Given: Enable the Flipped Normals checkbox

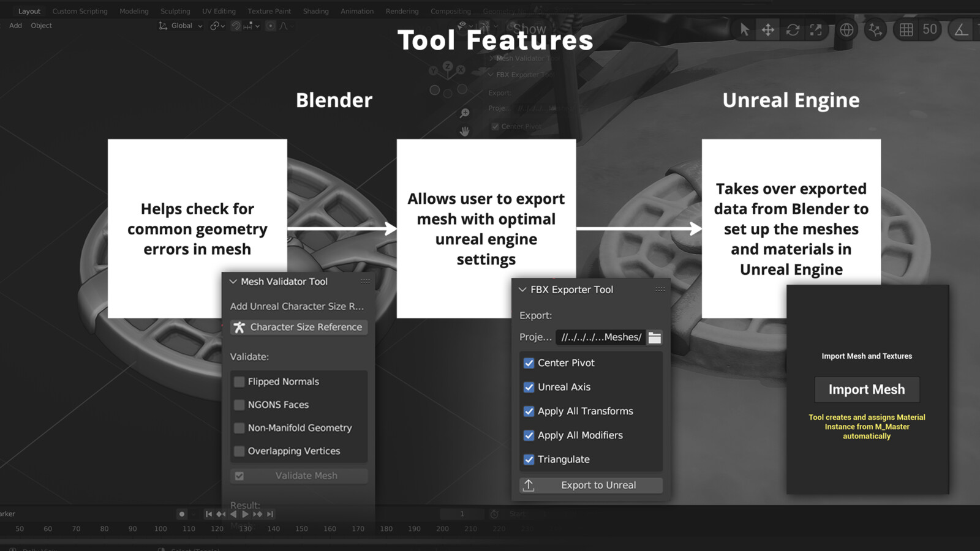Looking at the screenshot, I should click(x=239, y=381).
